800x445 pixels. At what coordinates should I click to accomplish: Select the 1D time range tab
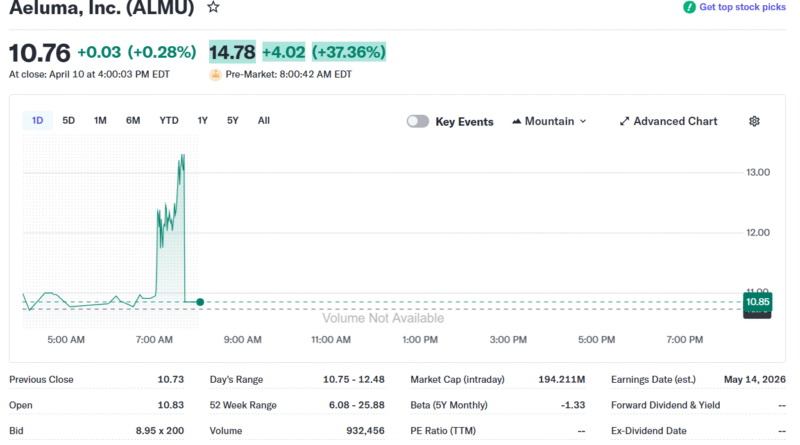point(37,120)
